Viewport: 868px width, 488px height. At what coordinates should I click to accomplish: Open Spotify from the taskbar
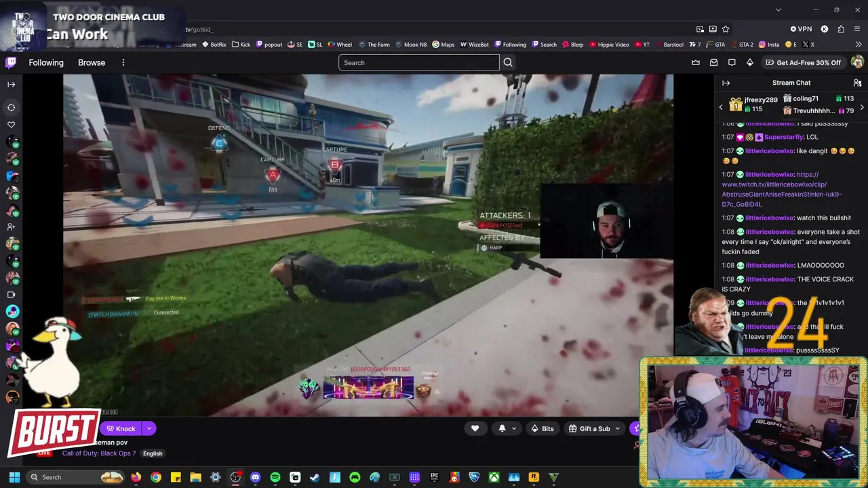275,477
